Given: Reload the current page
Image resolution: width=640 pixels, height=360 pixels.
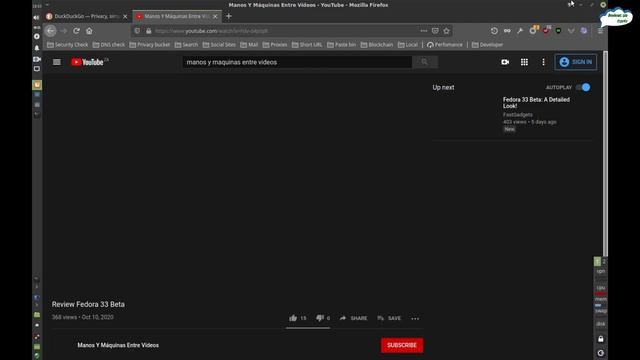Looking at the screenshot, I should pos(76,31).
